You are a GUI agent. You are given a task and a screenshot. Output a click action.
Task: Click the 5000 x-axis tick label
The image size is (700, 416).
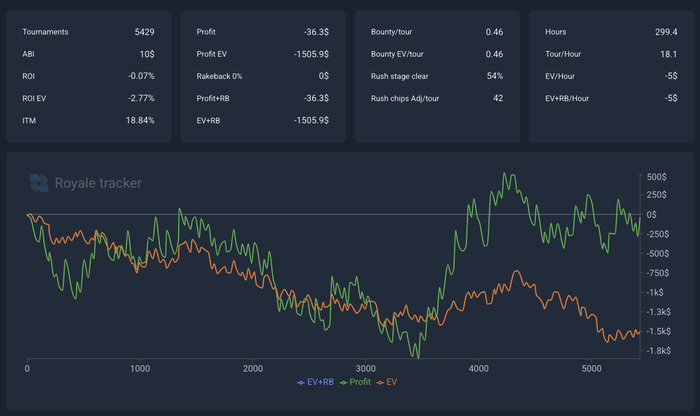click(x=592, y=369)
